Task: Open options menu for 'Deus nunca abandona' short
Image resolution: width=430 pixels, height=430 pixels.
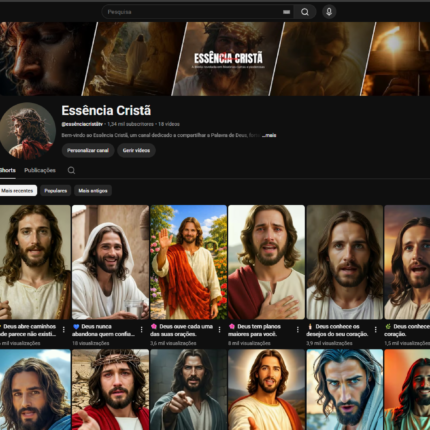Action: click(x=141, y=330)
